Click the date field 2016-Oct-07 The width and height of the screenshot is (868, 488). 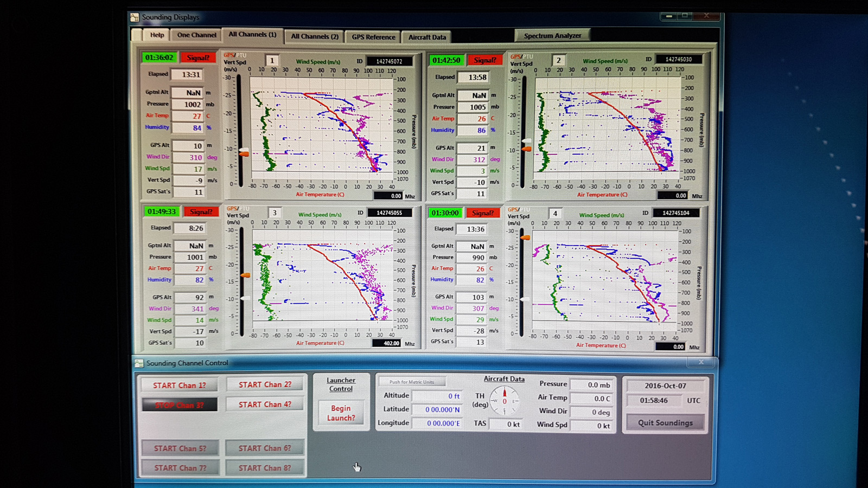665,386
